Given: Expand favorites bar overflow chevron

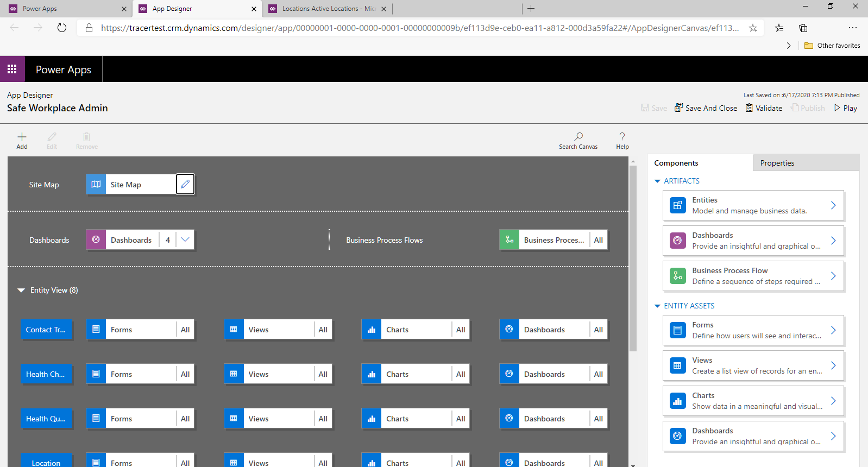Looking at the screenshot, I should click(789, 46).
